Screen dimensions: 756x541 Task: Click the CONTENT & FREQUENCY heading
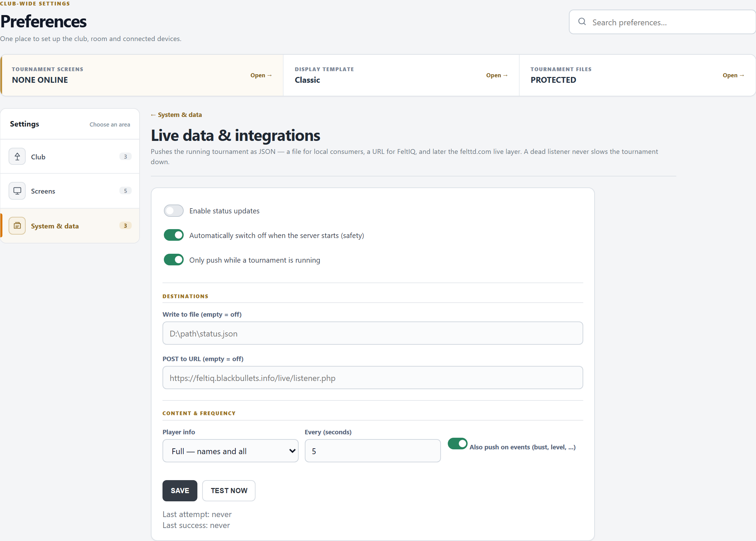[199, 413]
